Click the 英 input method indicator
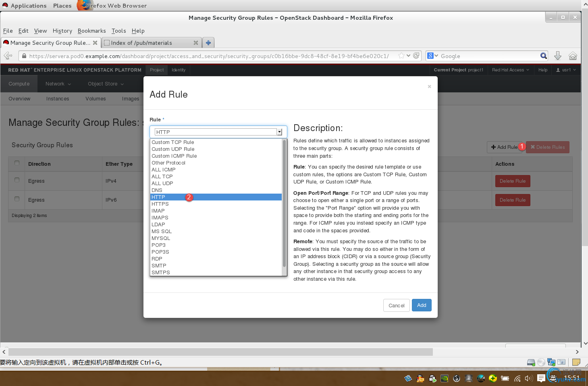The image size is (588, 386). click(x=553, y=378)
